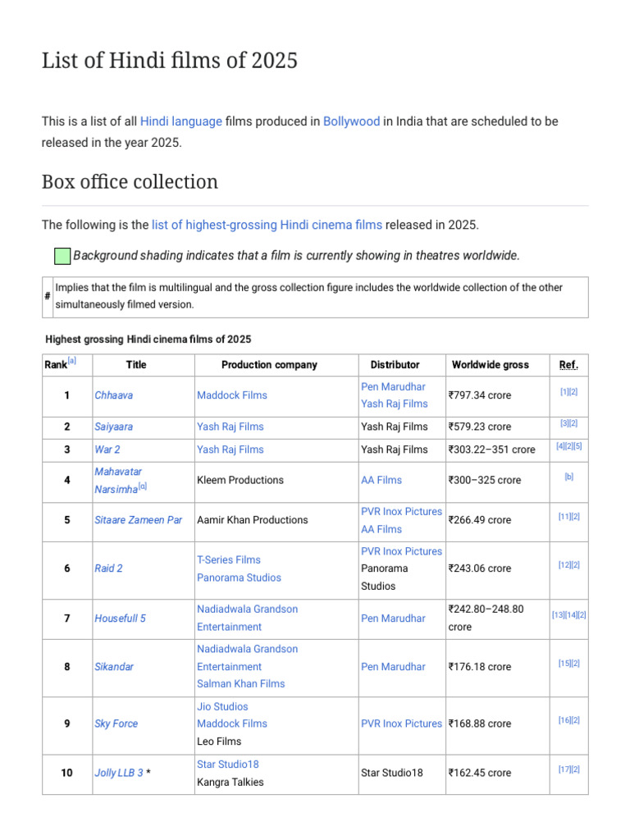Open reference [17] in Jolly LLB 3 row

click(564, 769)
